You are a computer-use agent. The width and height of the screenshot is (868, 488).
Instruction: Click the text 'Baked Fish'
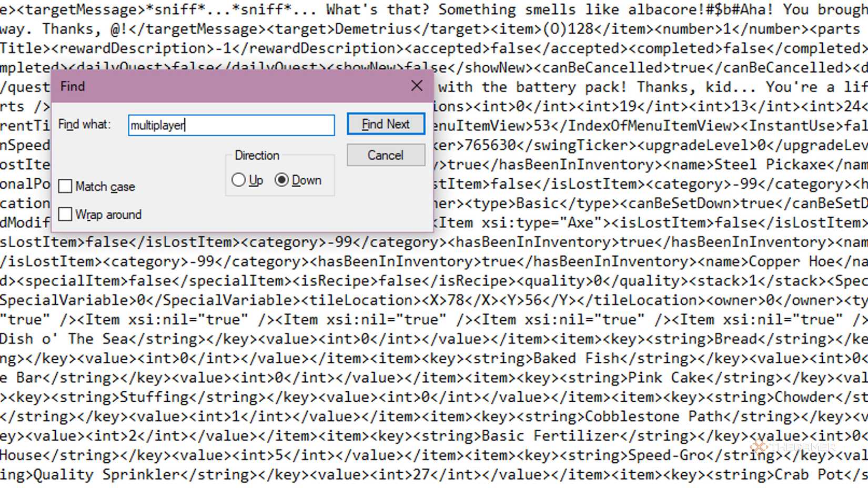pos(577,359)
